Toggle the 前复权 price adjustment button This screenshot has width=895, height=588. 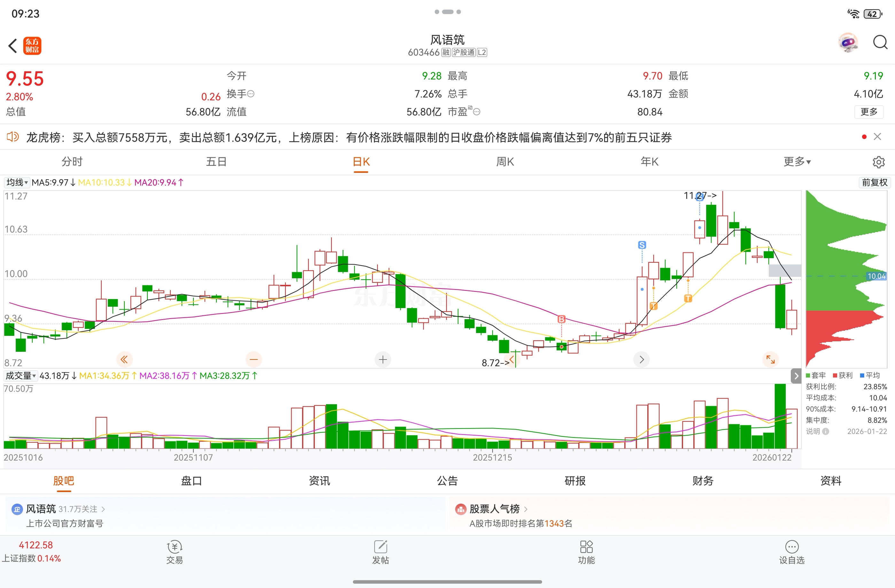click(874, 183)
